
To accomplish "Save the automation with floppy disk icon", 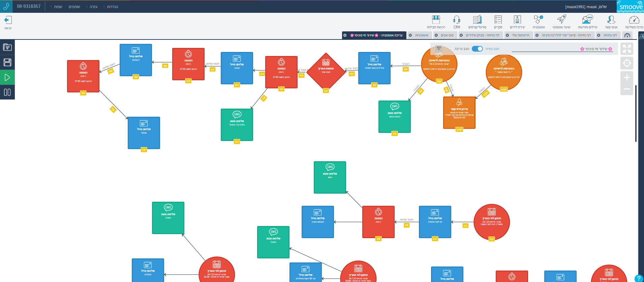I will click(x=7, y=62).
